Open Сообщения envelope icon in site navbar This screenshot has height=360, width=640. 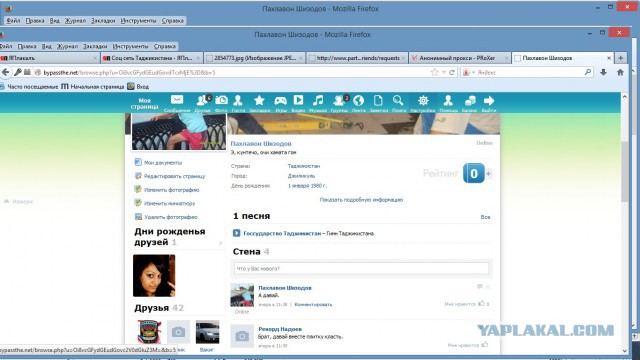coord(177,100)
